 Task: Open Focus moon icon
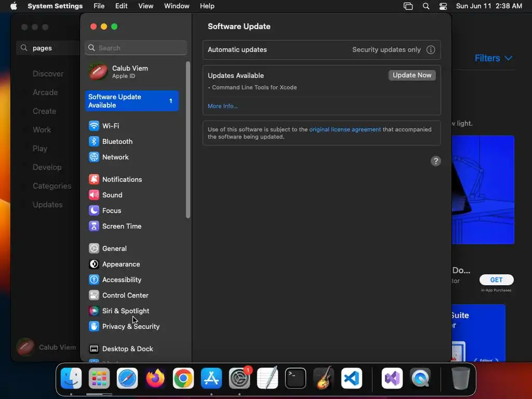[94, 211]
